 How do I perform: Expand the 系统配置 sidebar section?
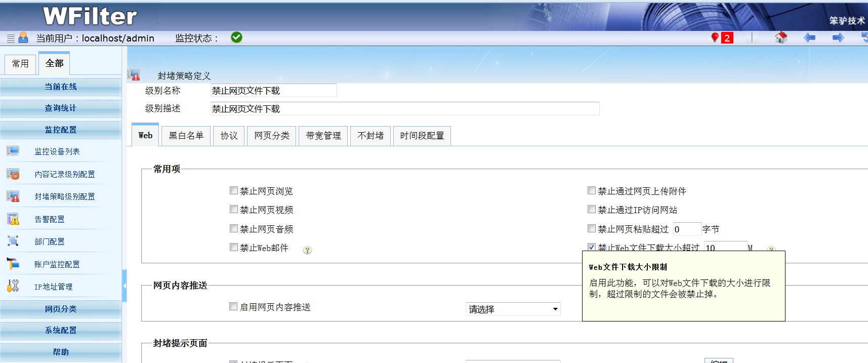click(61, 331)
